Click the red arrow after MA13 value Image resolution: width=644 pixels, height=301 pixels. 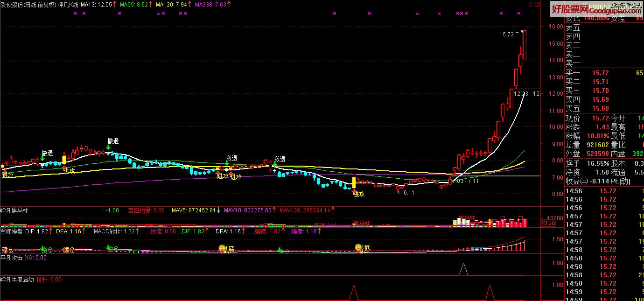(115, 4)
